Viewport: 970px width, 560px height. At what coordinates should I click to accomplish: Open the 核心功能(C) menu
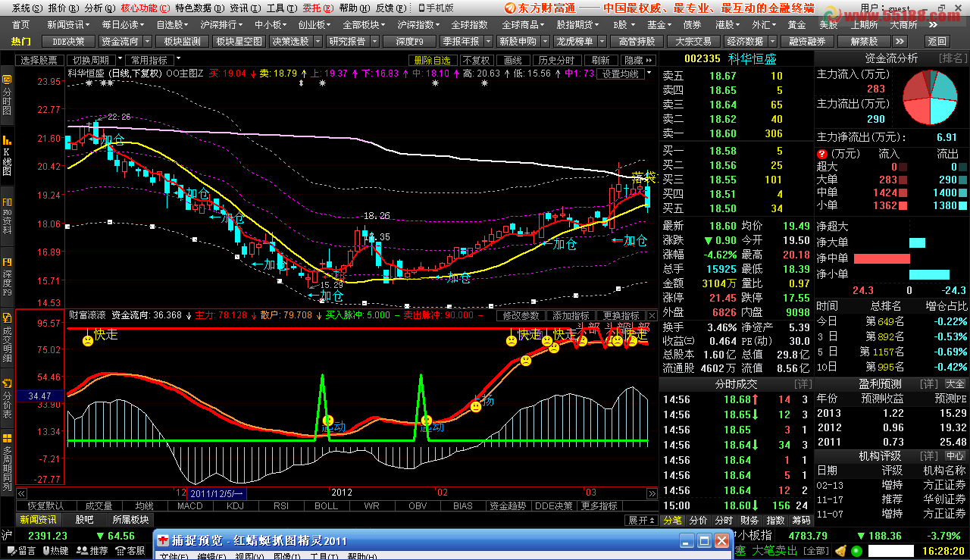point(145,8)
